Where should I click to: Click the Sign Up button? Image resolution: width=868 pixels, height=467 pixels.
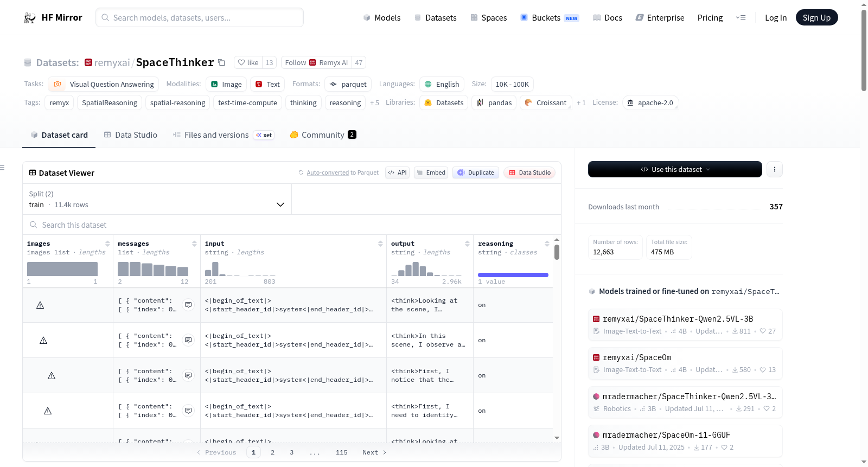[x=816, y=17]
